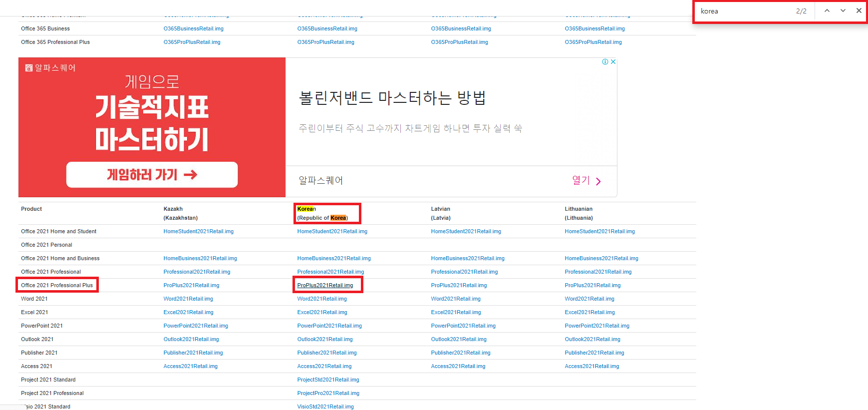Open Korean VisioStd2021Retail.img link
Viewport: 868px width, 410px height.
tap(325, 407)
